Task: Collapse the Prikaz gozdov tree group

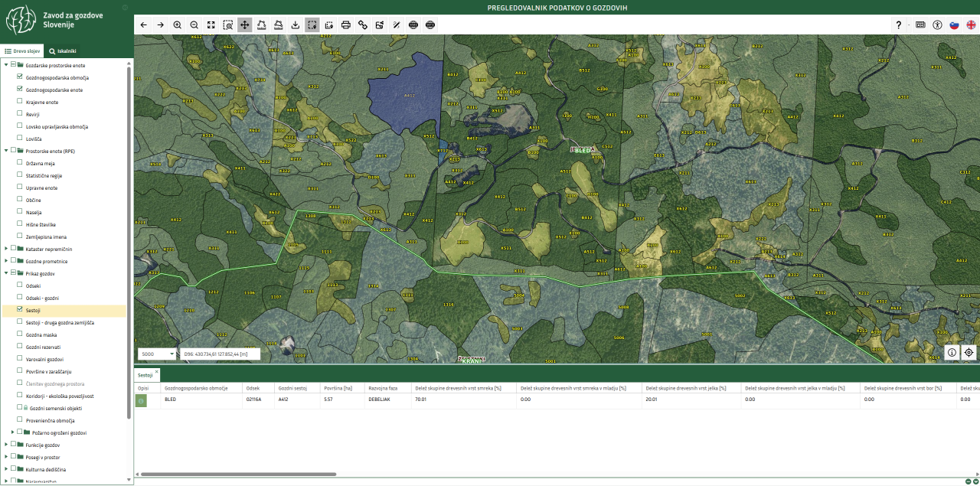Action: (x=7, y=273)
